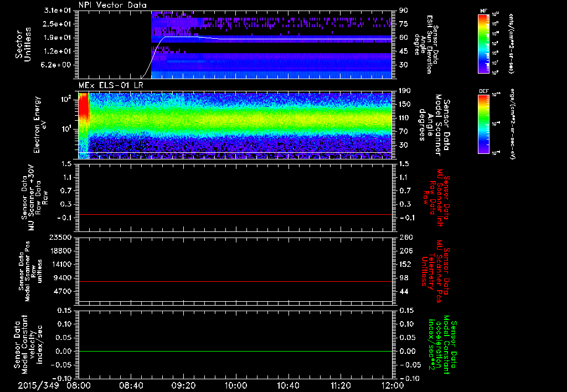Click the '60' sun elevation tick
The image size is (567, 392).
404,38
